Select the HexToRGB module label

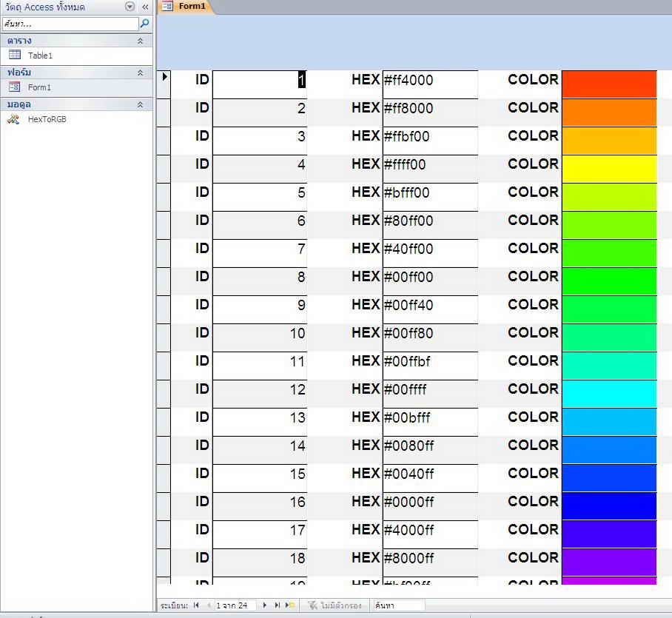tap(47, 119)
